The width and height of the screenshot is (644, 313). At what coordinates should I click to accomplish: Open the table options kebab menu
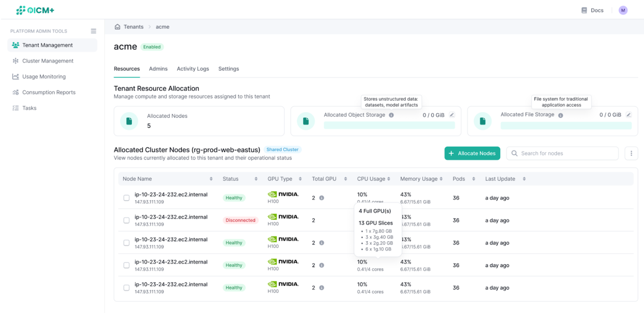(631, 153)
